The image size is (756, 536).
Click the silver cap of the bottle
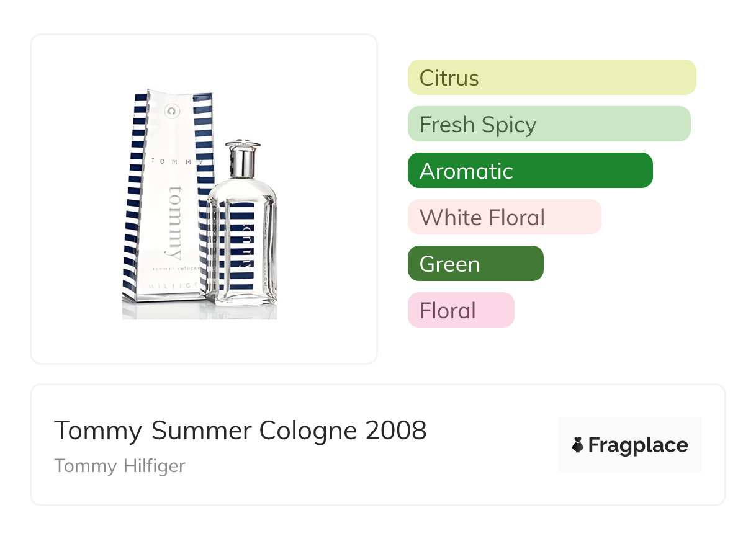[x=241, y=160]
